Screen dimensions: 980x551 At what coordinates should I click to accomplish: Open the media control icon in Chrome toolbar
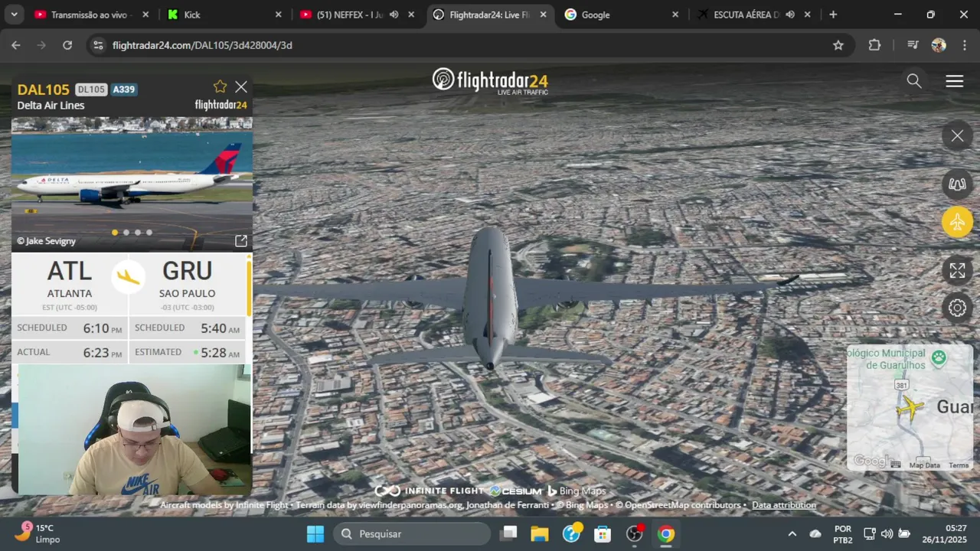coord(913,45)
